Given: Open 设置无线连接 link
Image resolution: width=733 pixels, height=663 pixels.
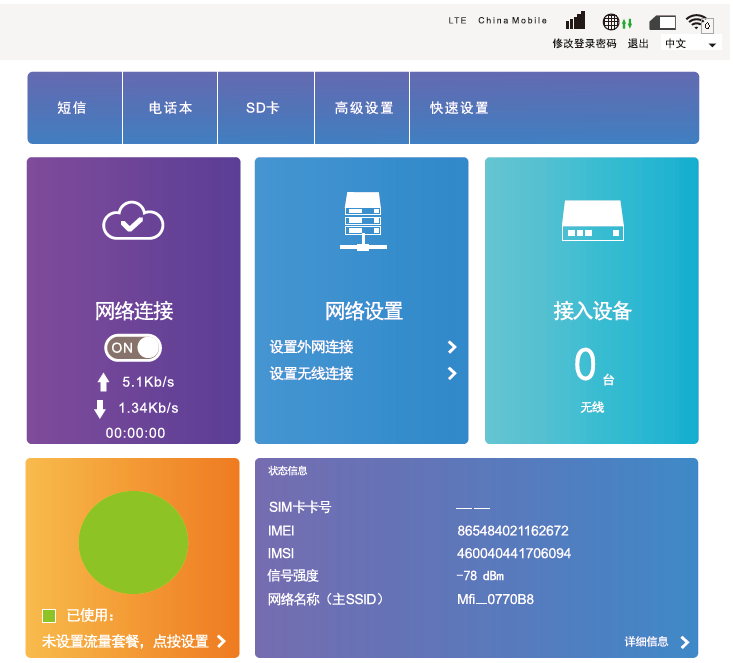Looking at the screenshot, I should (x=311, y=373).
